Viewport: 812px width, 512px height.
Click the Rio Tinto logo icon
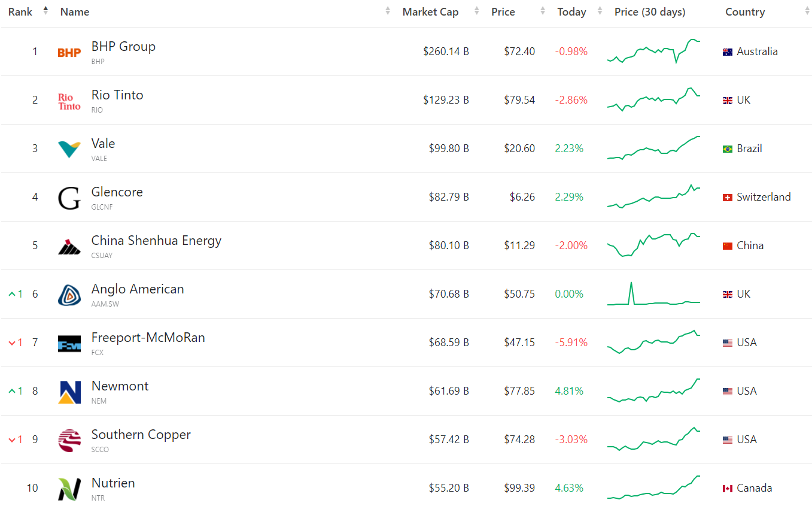pyautogui.click(x=69, y=101)
